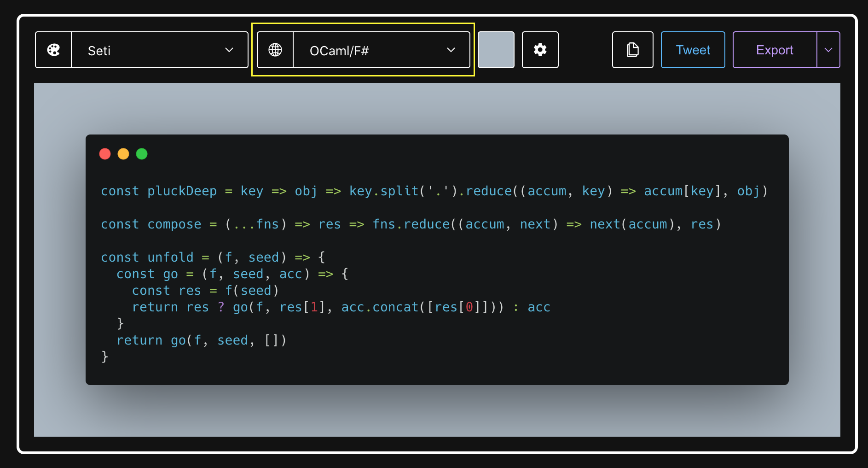
Task: Expand the Export options arrow
Action: coord(828,50)
